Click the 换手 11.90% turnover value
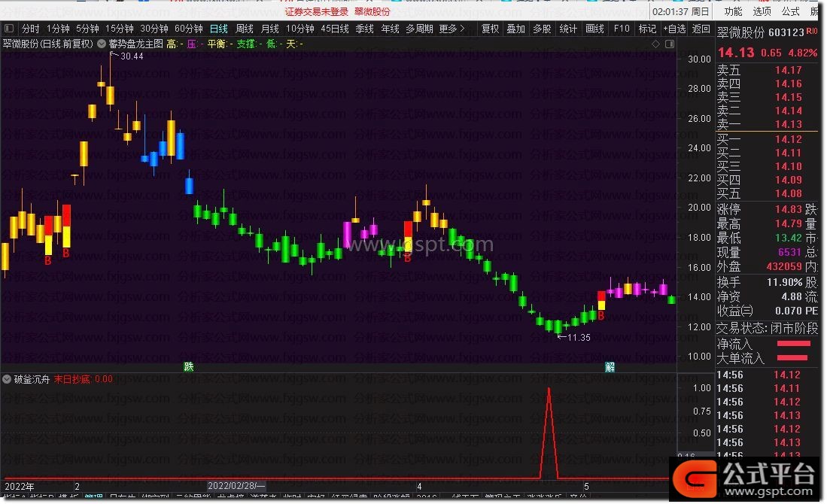The width and height of the screenshot is (827, 504). (x=784, y=282)
